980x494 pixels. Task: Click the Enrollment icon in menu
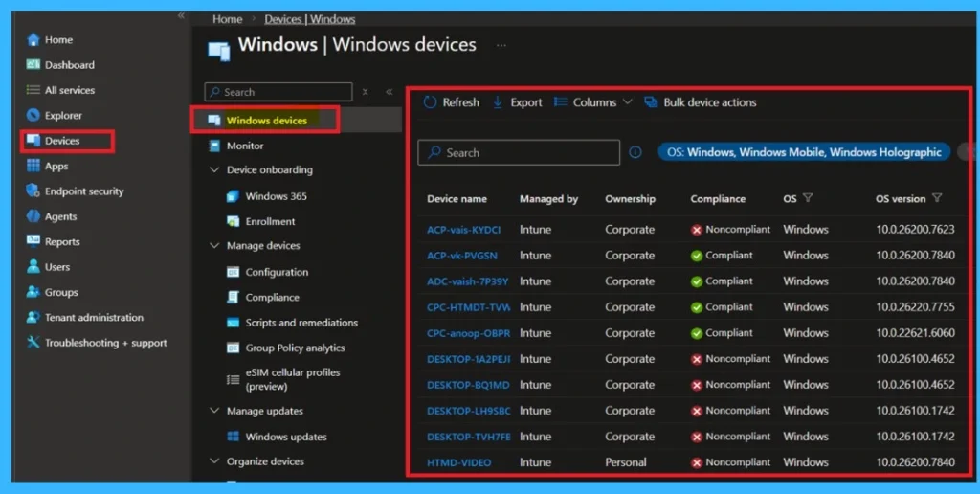tap(233, 221)
